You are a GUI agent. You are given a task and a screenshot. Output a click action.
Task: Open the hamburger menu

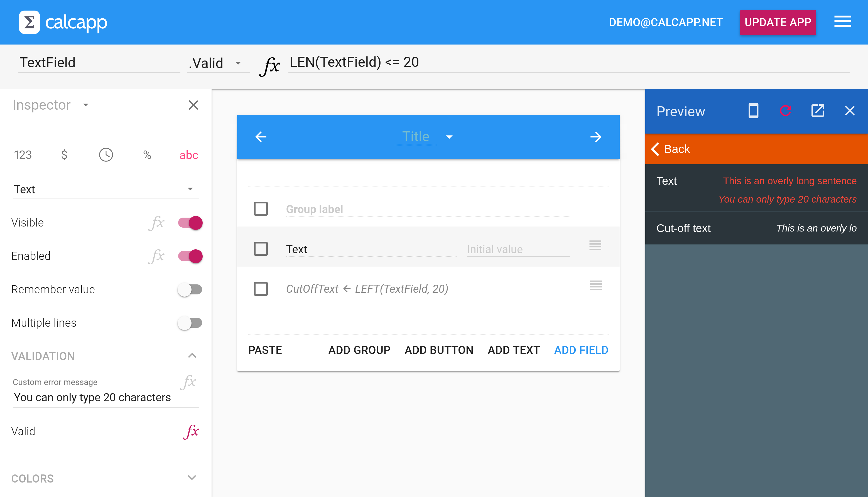pos(842,21)
